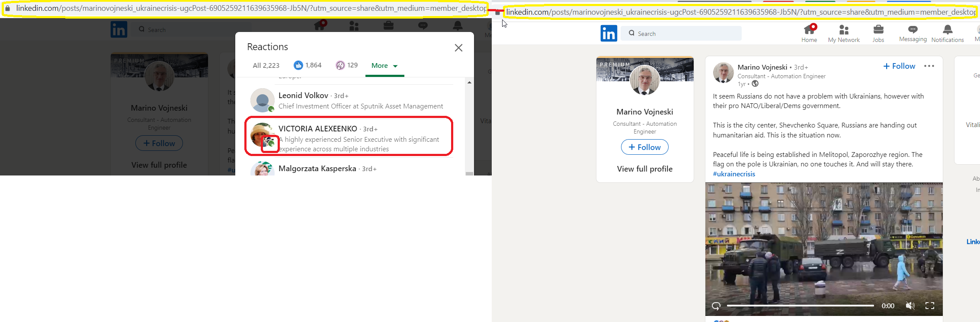980x322 pixels.
Task: Open the 1,864 likes reactions tab
Action: (x=307, y=65)
